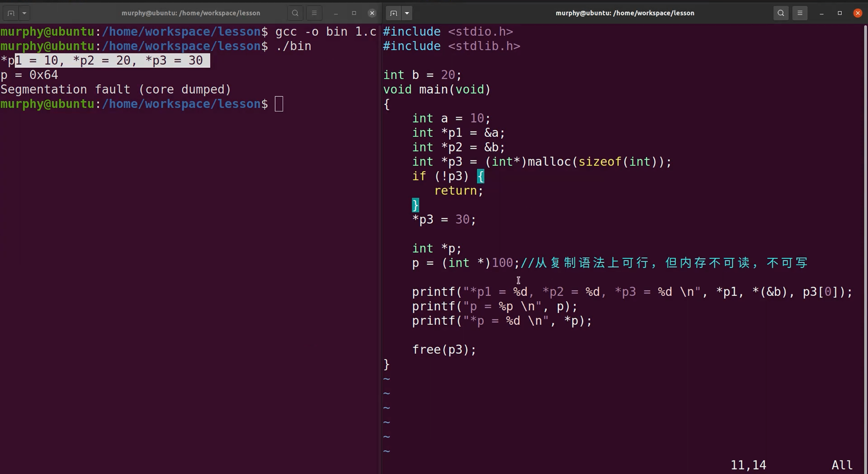Close the right terminal window
Screen dimensions: 868x474
coord(857,13)
